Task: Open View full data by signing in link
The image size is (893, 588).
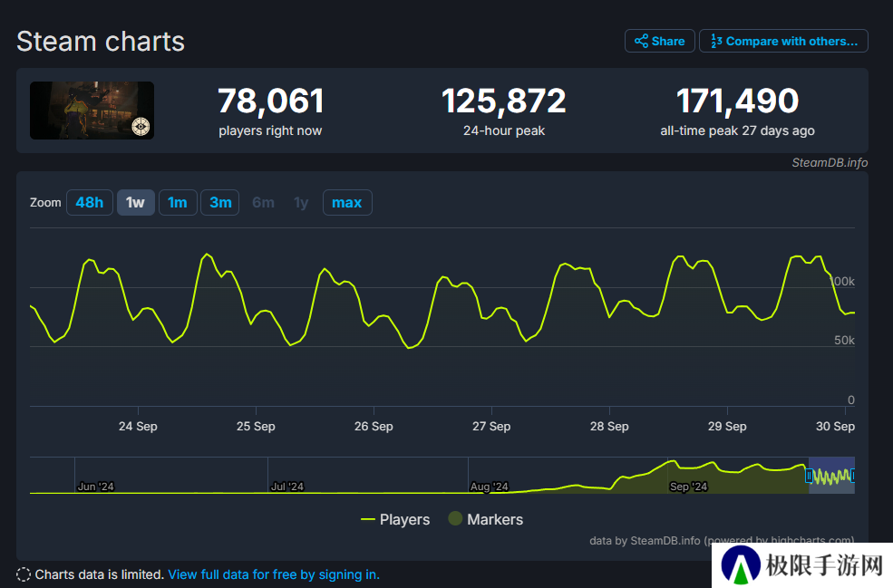Action: [274, 575]
